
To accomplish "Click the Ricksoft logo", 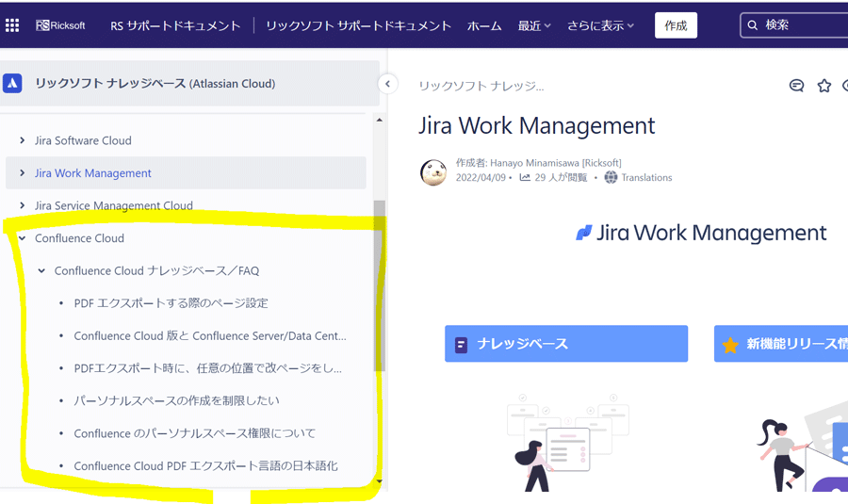I will click(x=60, y=25).
